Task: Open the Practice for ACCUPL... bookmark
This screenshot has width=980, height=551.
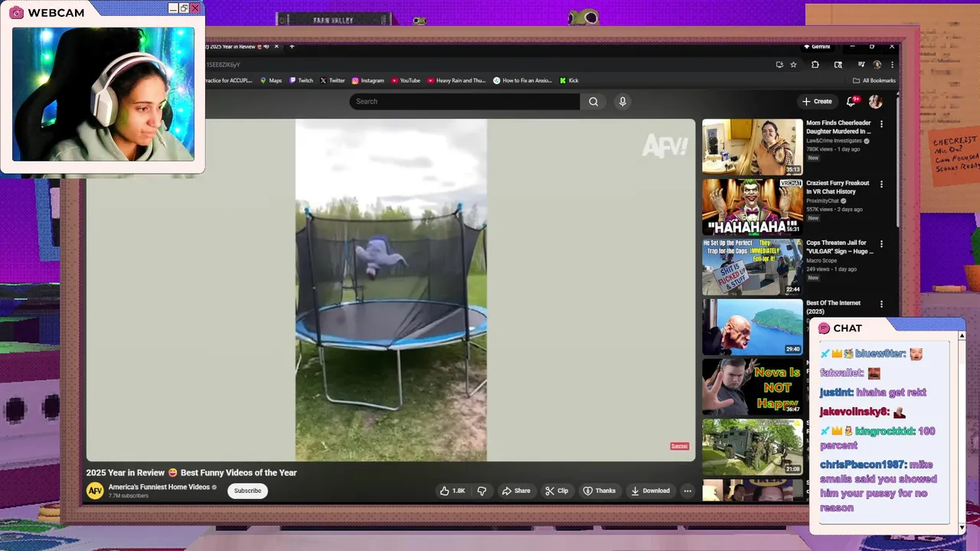Action: (x=227, y=80)
